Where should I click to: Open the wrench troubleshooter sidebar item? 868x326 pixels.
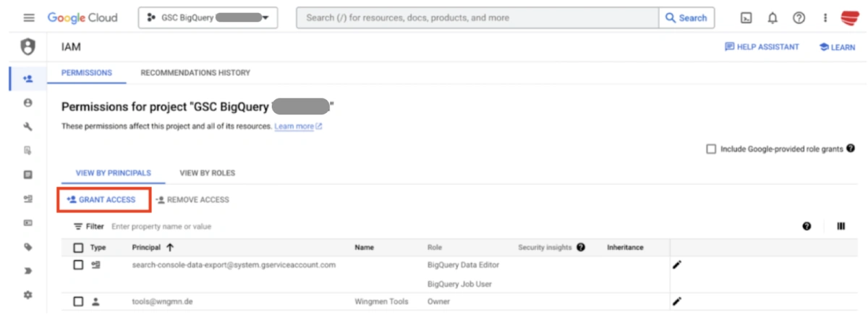(x=27, y=127)
